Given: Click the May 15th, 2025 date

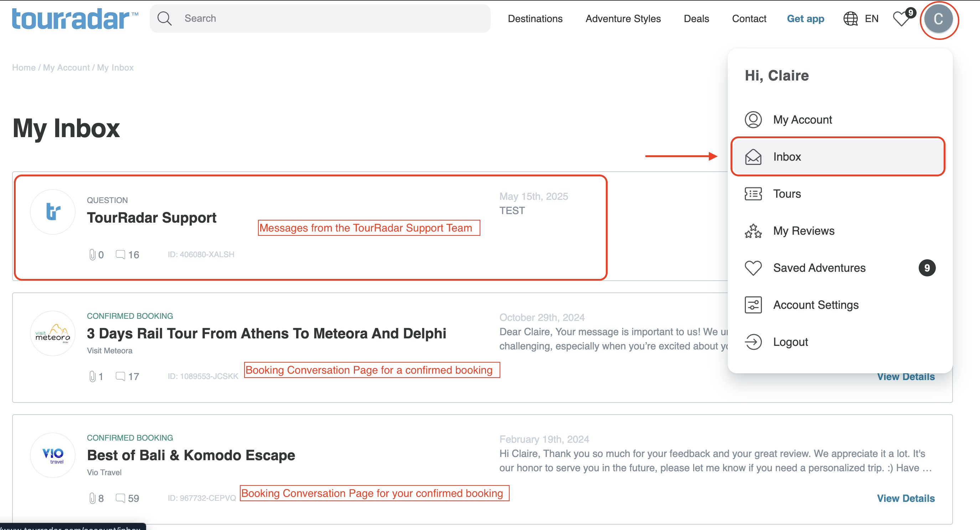Looking at the screenshot, I should pos(533,196).
